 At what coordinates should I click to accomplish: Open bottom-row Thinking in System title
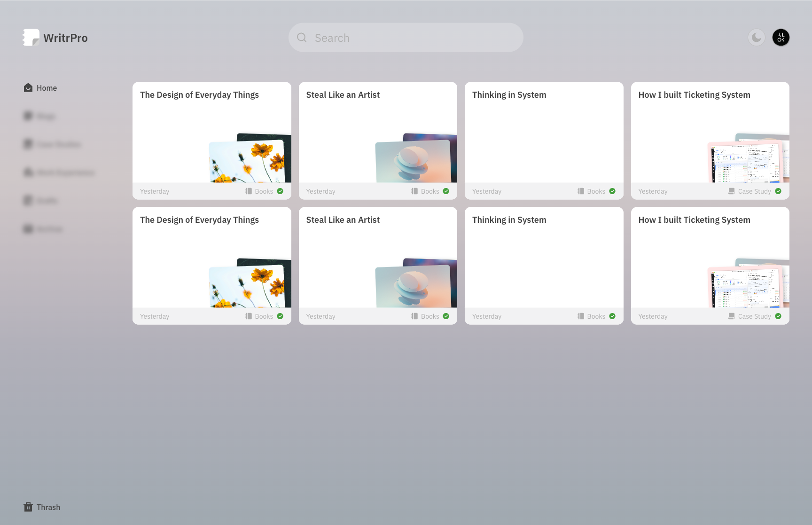509,220
